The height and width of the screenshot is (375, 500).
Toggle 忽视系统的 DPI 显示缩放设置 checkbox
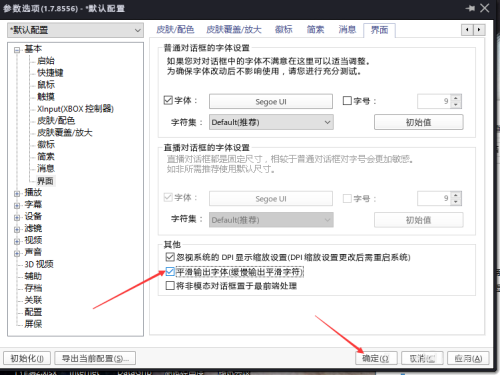170,257
